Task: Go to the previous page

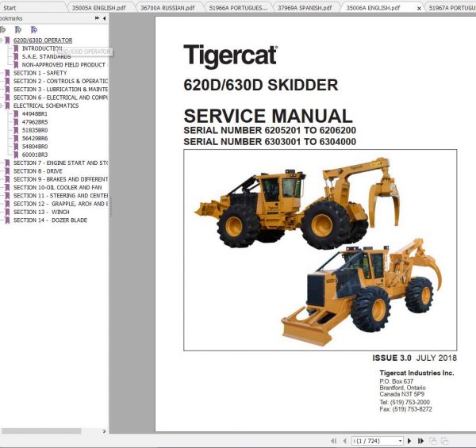Action: [344, 441]
